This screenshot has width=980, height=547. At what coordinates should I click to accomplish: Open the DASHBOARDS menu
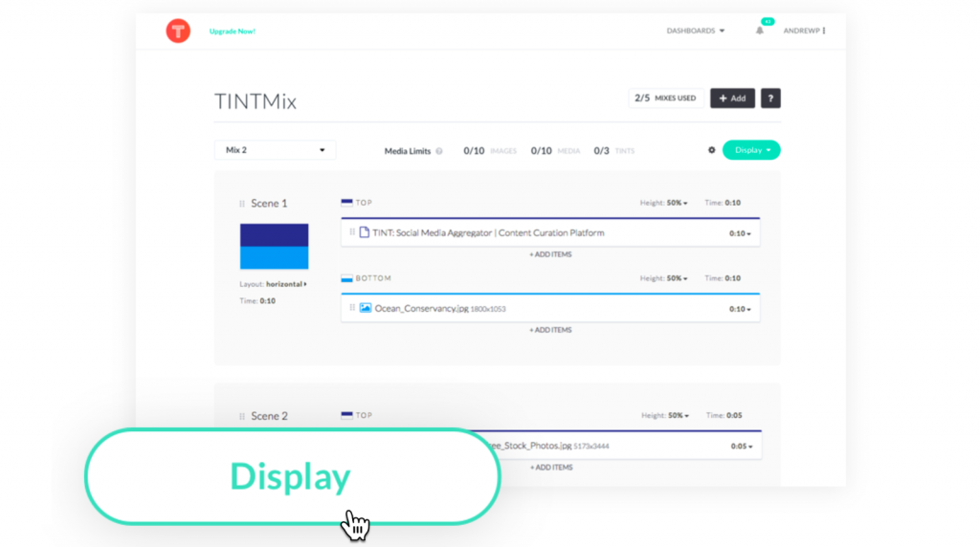pos(696,31)
